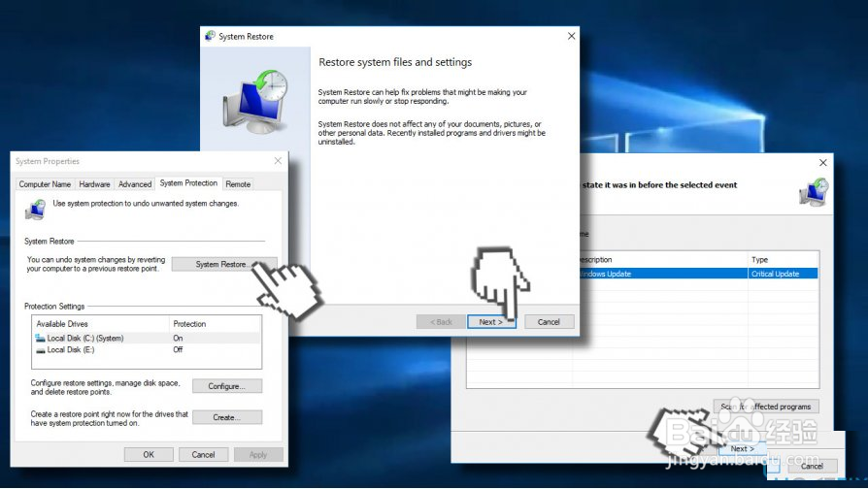This screenshot has width=868, height=489.
Task: Click the Configure... button
Action: tap(227, 386)
